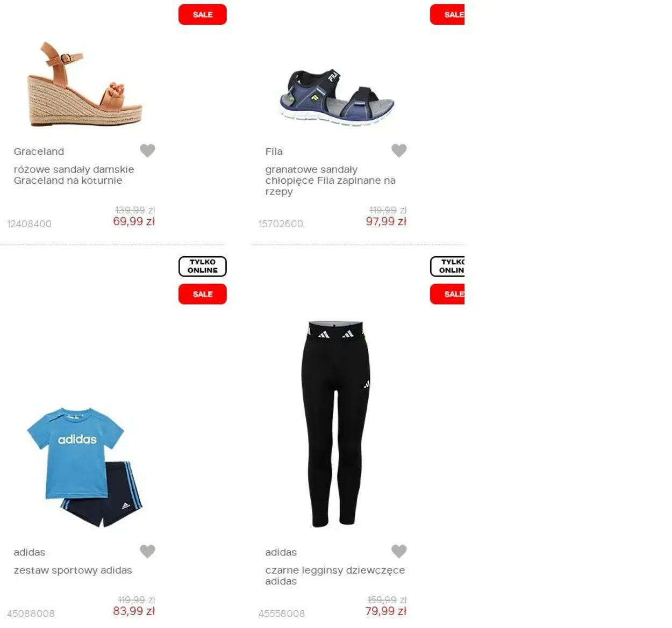Viewport: 672px width, 628px height.
Task: Open the navy Fila sandal product image
Action: pos(337,97)
